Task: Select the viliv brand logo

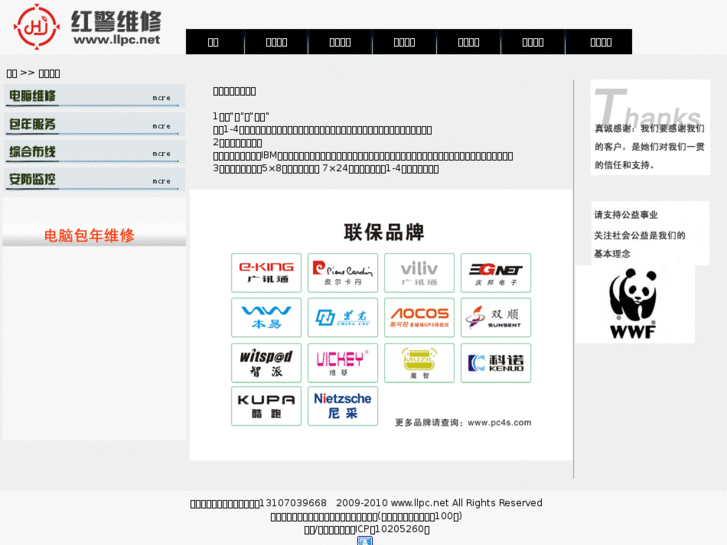Action: [x=419, y=273]
